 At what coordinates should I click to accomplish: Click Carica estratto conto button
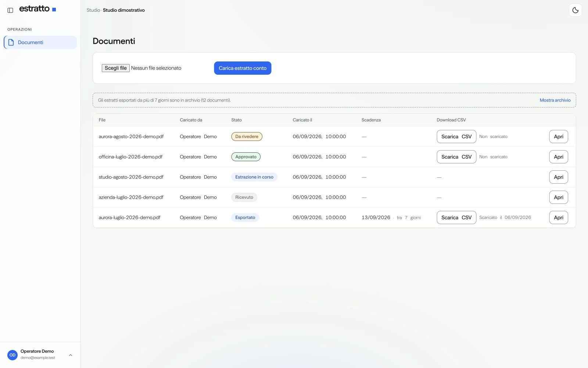click(x=243, y=68)
